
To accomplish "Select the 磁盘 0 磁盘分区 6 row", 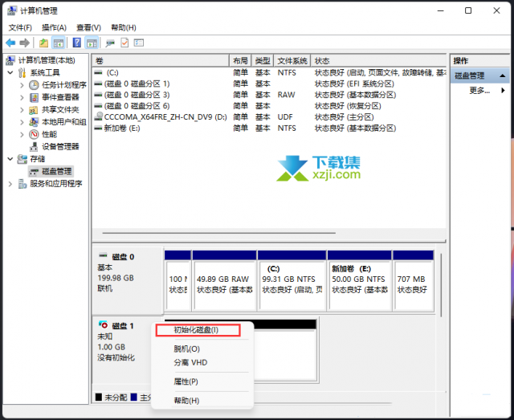I will click(269, 106).
